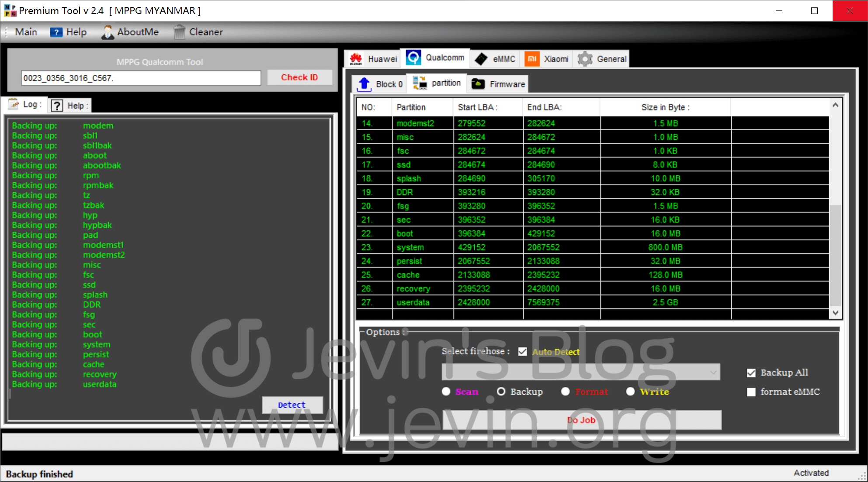Click the Firmware folder icon
This screenshot has width=868, height=482.
(x=478, y=84)
